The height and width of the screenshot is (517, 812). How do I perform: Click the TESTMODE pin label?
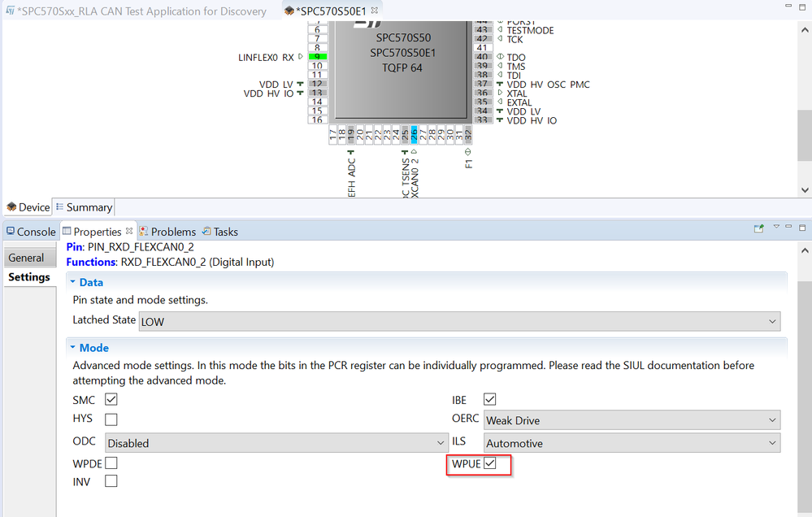pyautogui.click(x=530, y=31)
